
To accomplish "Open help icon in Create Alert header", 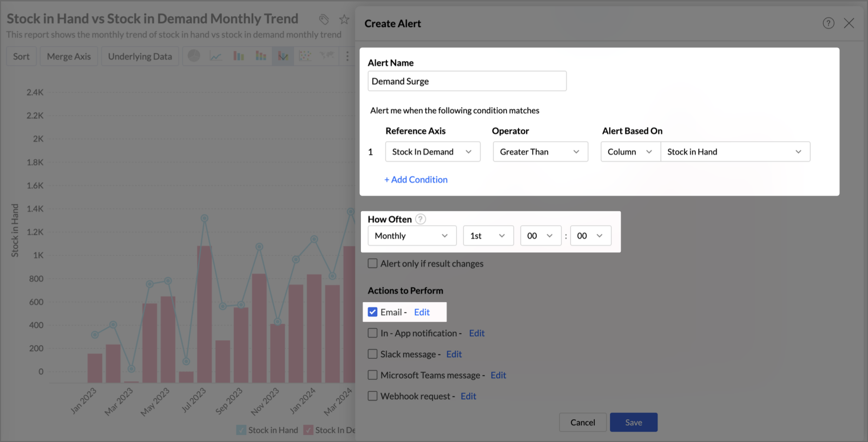I will [x=828, y=23].
